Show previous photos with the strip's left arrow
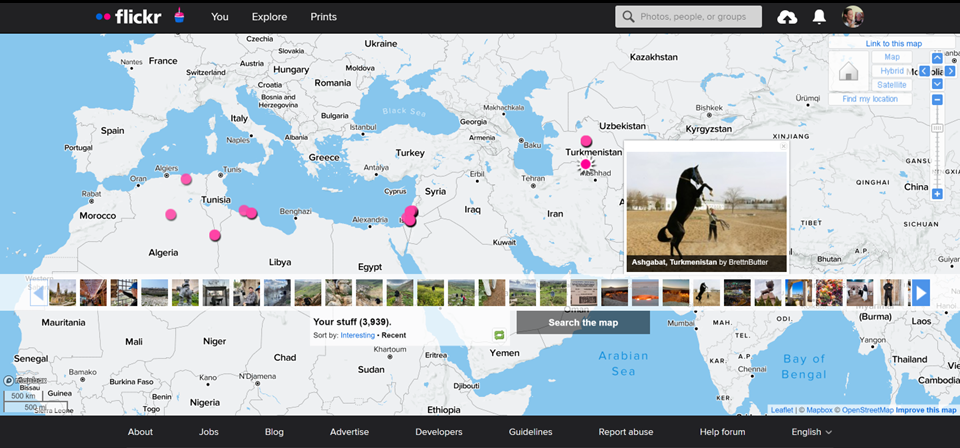 coord(38,293)
